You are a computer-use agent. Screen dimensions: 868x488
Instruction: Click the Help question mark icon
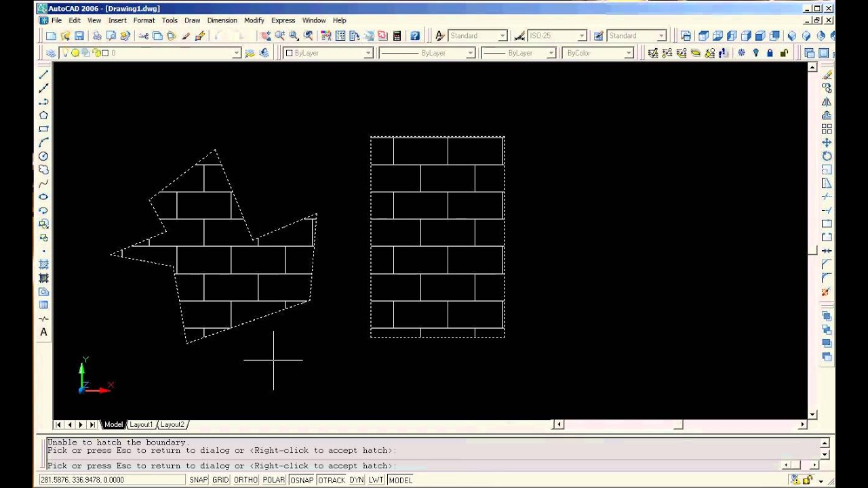click(x=415, y=36)
